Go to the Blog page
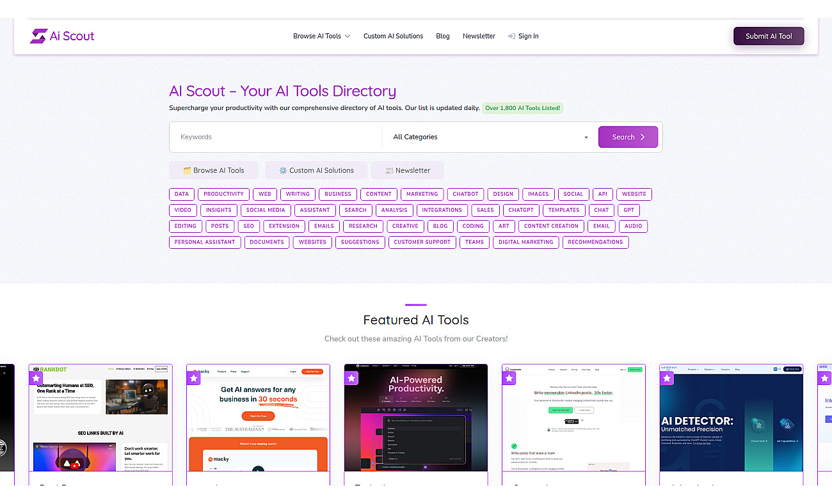 [x=443, y=36]
